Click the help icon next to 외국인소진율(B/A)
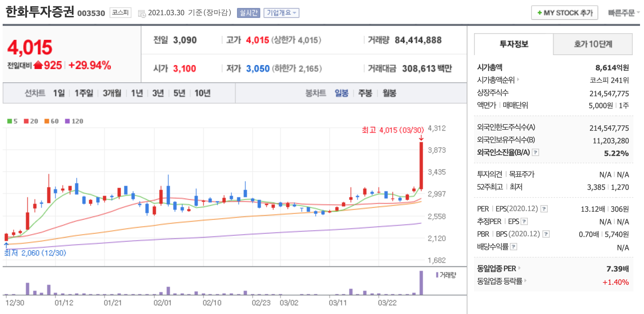 point(535,152)
